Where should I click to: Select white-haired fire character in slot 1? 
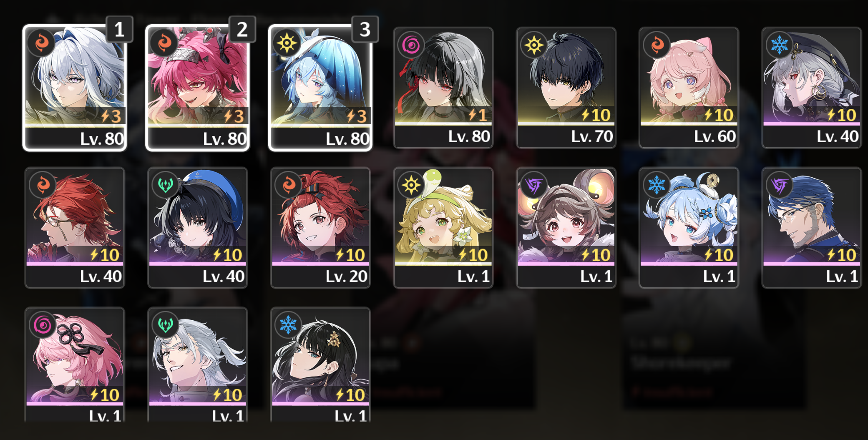pyautogui.click(x=75, y=88)
